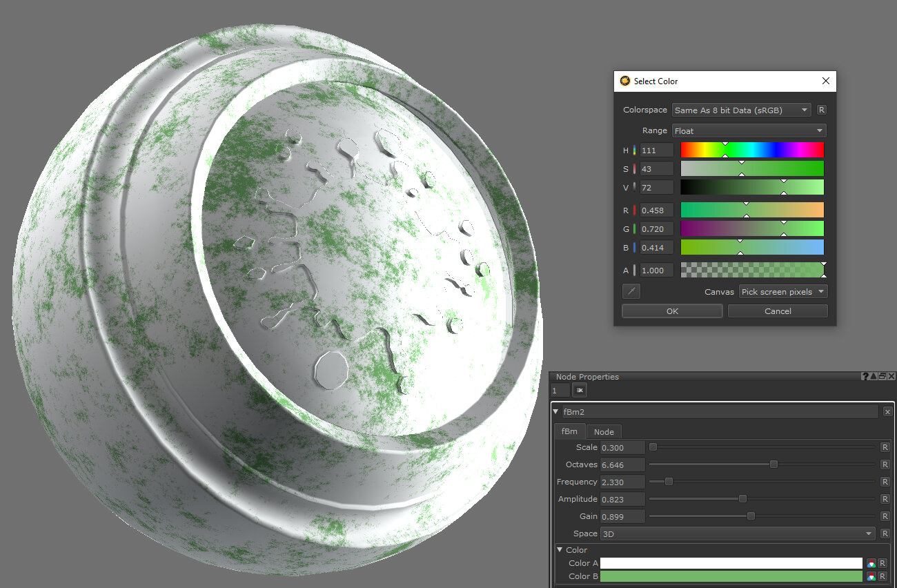Click the Node Properties help question mark
Screen dimensions: 897x588
pyautogui.click(x=865, y=376)
